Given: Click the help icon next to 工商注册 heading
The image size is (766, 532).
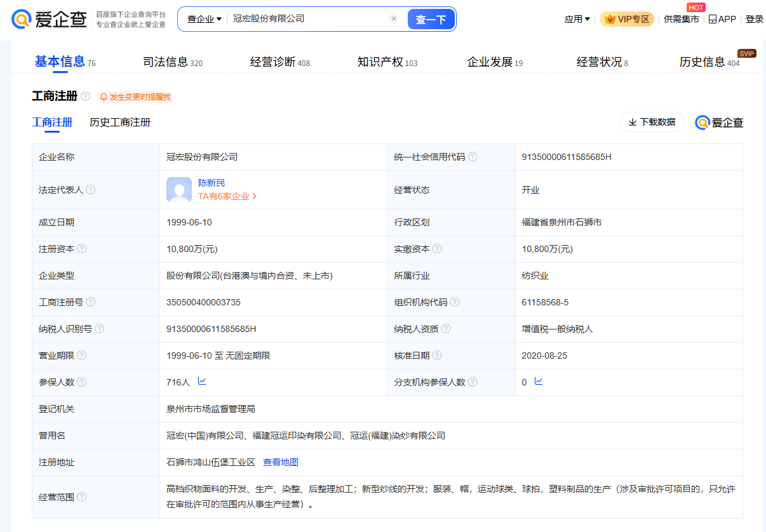Looking at the screenshot, I should (86, 96).
